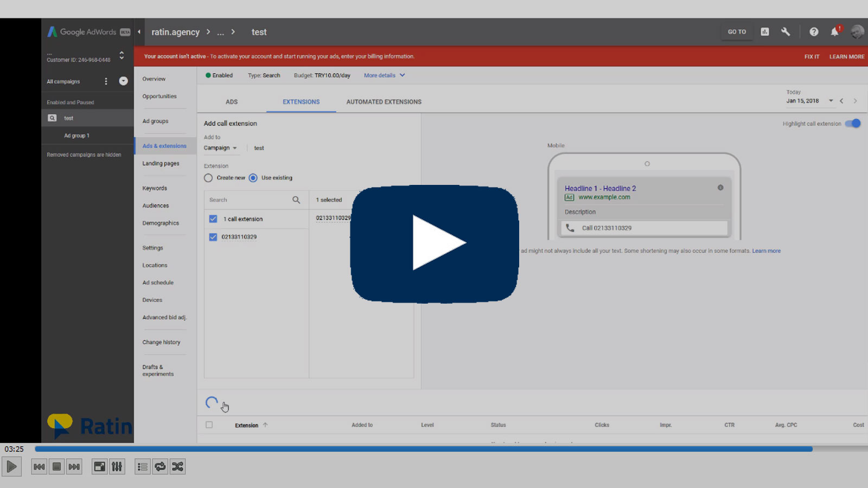
Task: Select Create new radio button
Action: click(208, 178)
